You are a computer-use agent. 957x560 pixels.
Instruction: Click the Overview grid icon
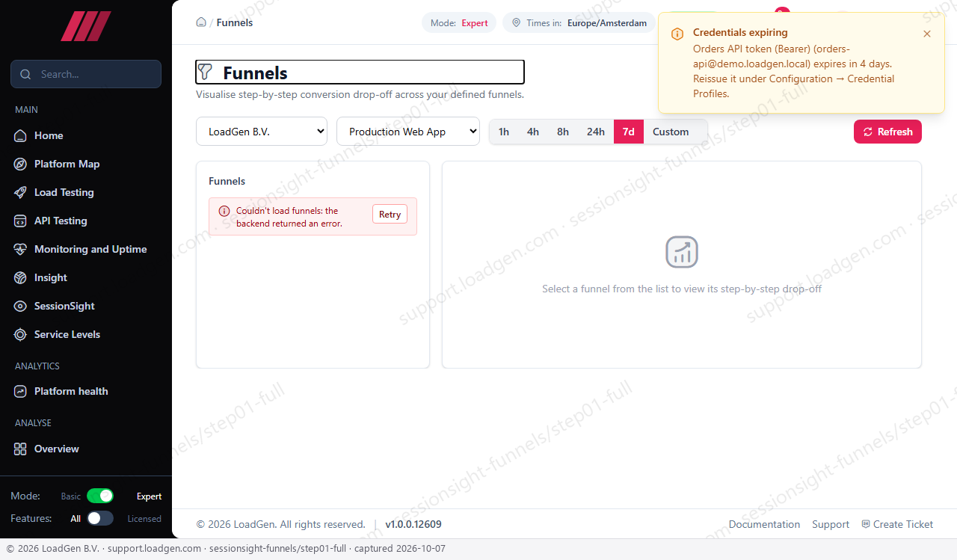20,449
